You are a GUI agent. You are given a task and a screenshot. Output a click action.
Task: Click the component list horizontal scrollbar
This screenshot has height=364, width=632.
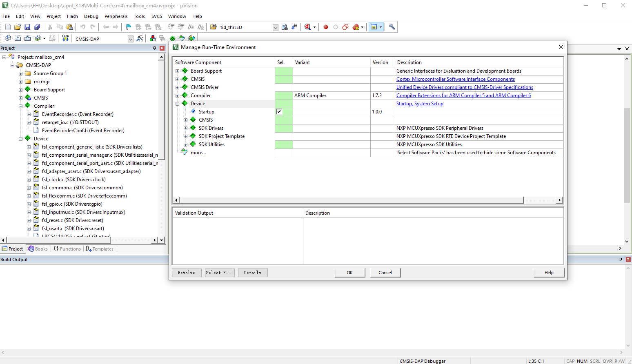point(351,200)
